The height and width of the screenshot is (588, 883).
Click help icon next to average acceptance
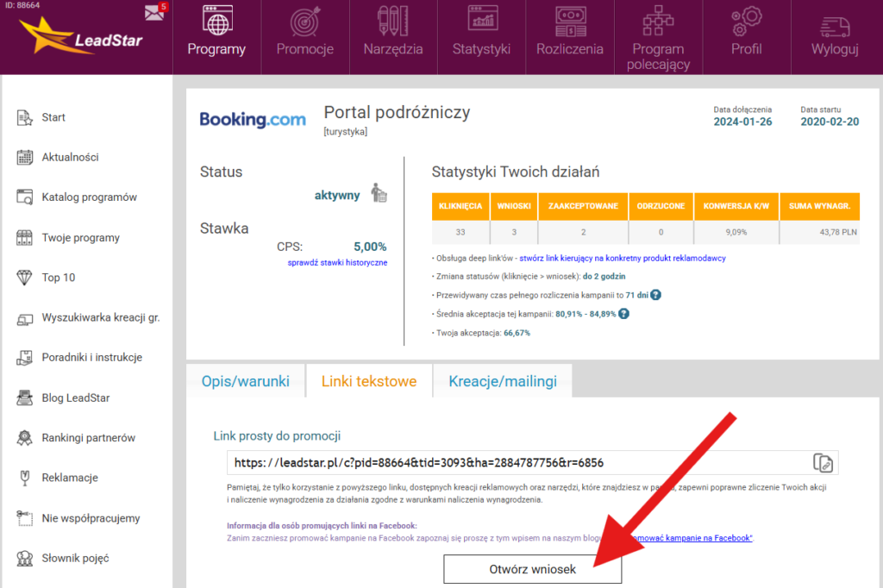624,314
